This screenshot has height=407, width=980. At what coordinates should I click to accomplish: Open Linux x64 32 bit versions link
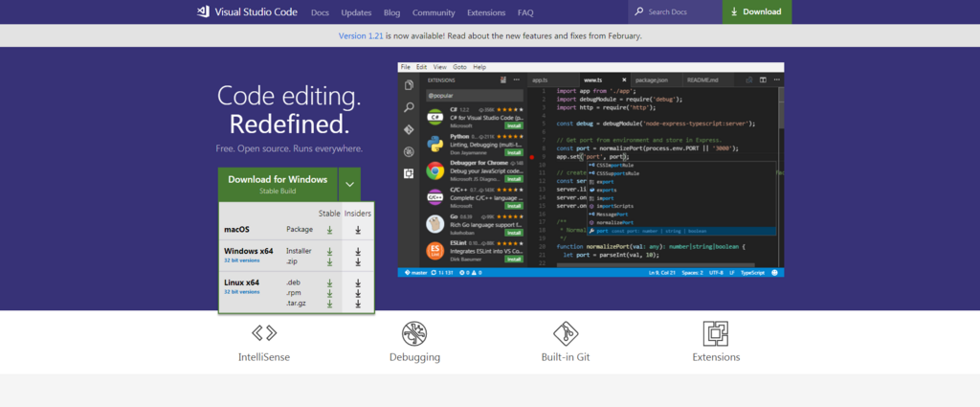(x=242, y=291)
